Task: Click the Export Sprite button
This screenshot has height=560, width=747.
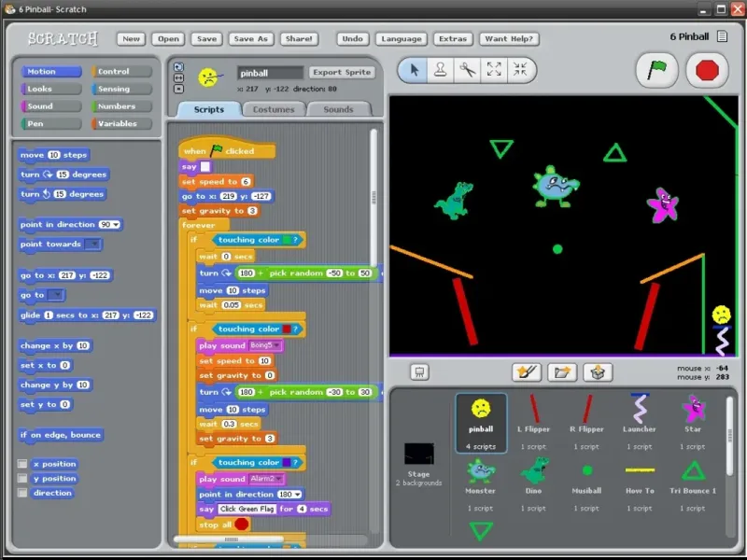Action: (342, 73)
